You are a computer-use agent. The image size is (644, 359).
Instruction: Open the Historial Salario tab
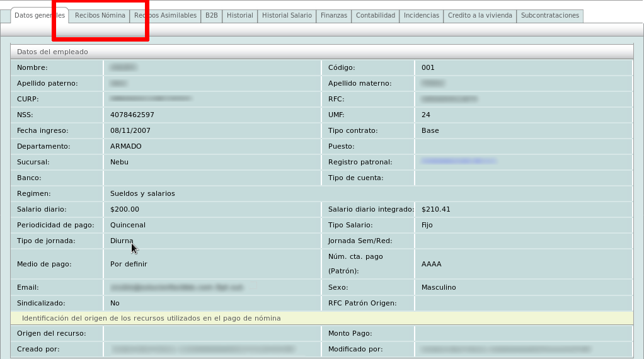click(287, 16)
